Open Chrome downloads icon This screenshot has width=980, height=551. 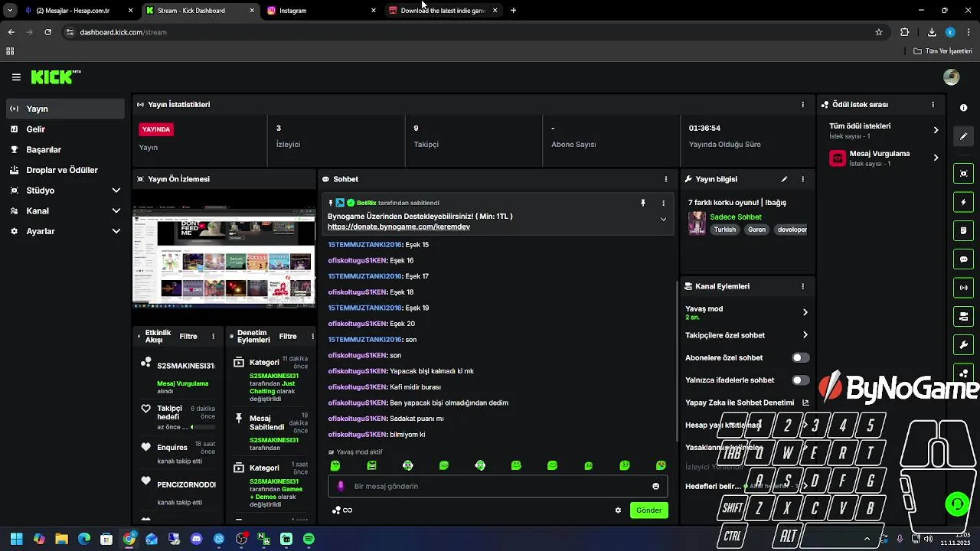[932, 32]
